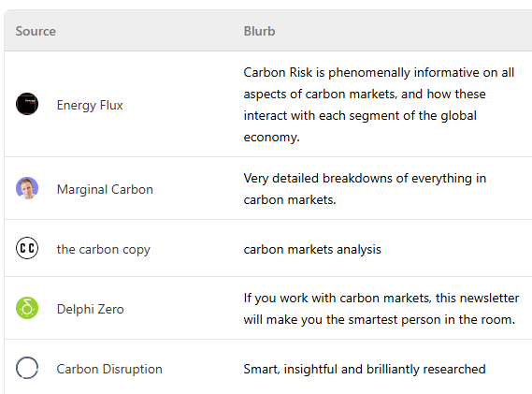
Task: Click the Blurb column header
Action: coord(260,31)
